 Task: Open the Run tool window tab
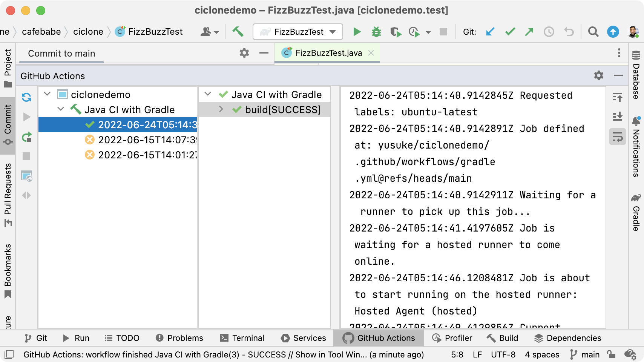(x=76, y=338)
